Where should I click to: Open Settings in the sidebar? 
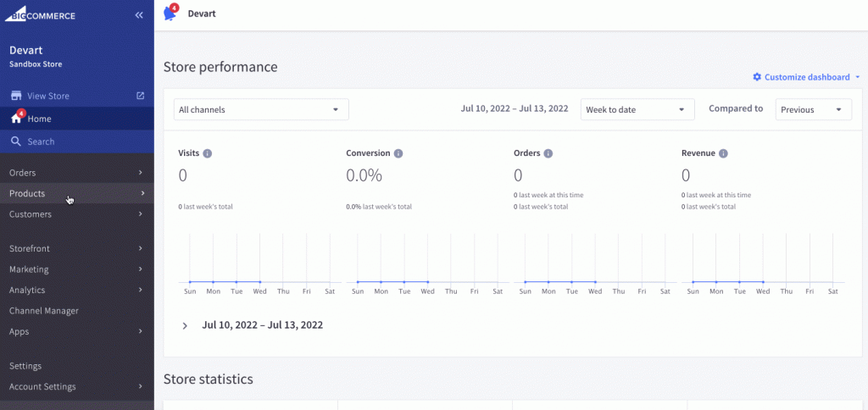point(25,366)
